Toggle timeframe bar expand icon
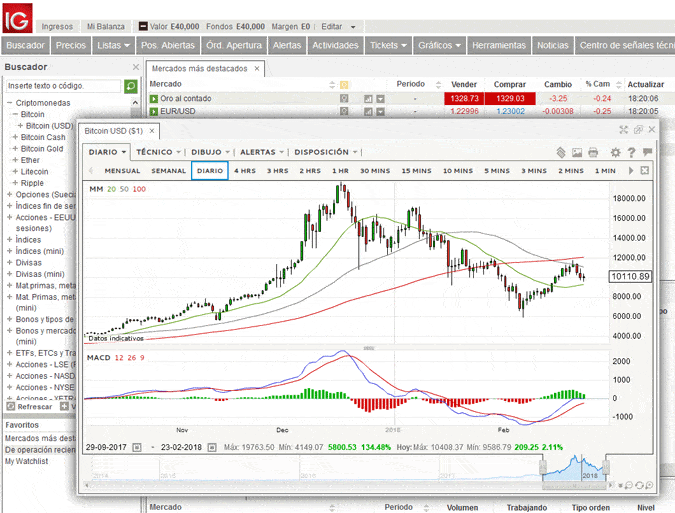 (644, 170)
